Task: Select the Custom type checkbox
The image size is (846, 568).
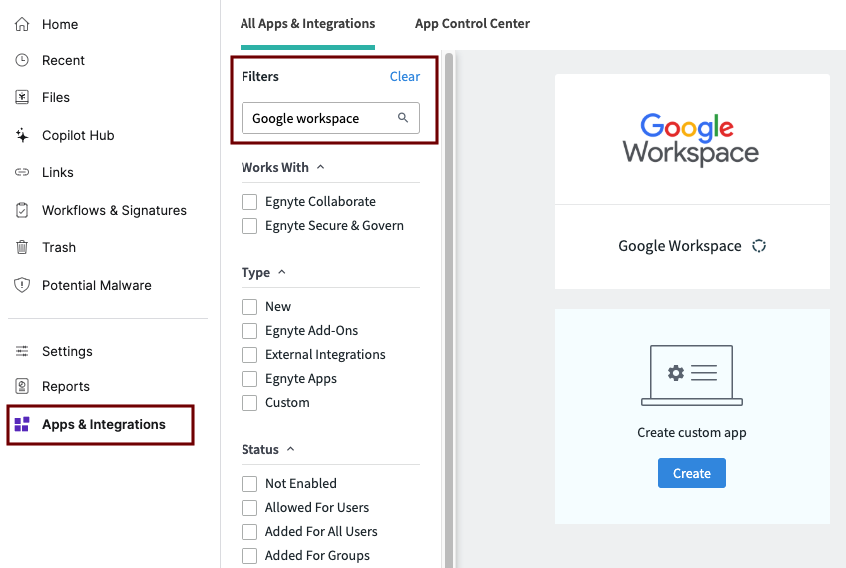Action: click(x=249, y=403)
